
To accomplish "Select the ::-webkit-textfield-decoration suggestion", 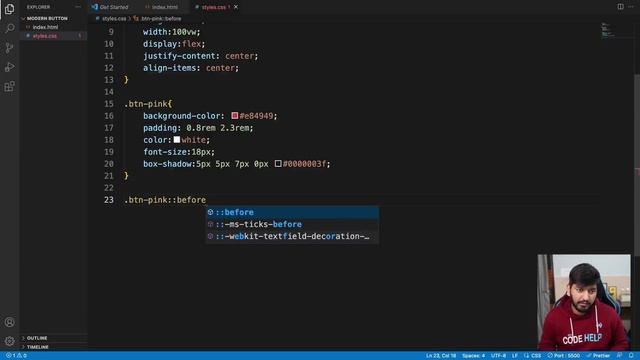I will (x=292, y=236).
